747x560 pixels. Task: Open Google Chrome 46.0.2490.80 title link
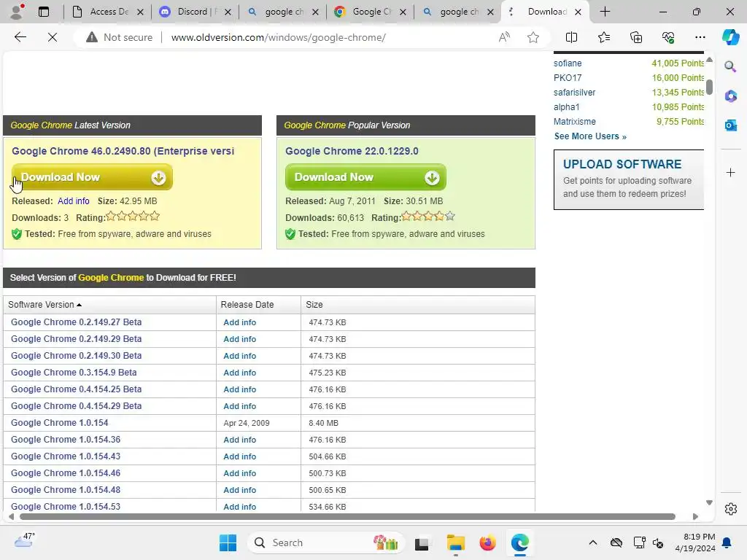pyautogui.click(x=123, y=151)
